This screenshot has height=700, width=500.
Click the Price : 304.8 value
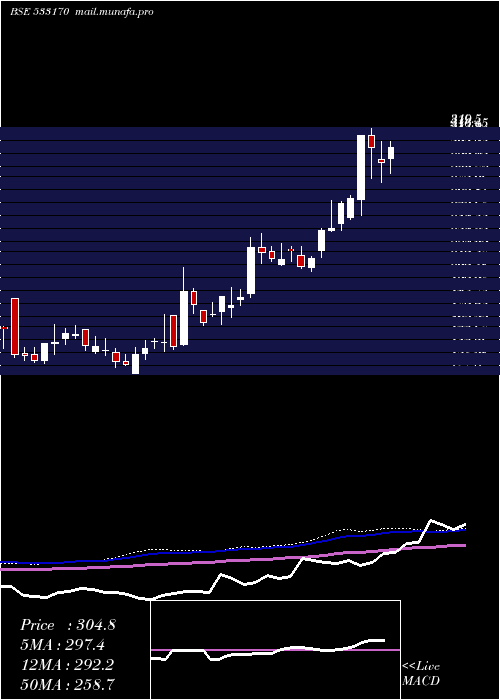(x=68, y=625)
